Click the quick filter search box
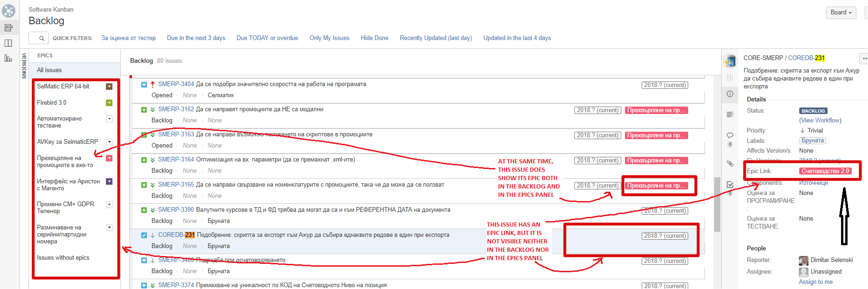868x289 pixels. (39, 38)
